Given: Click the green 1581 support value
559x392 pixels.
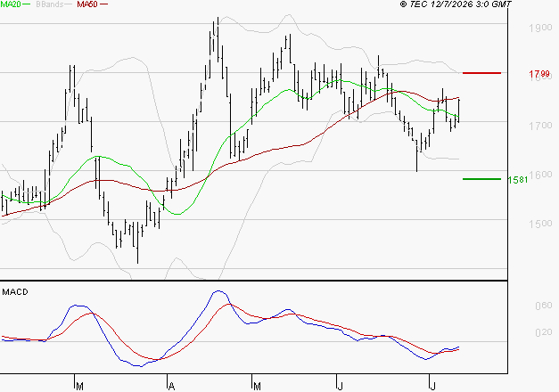Looking at the screenshot, I should coord(518,180).
